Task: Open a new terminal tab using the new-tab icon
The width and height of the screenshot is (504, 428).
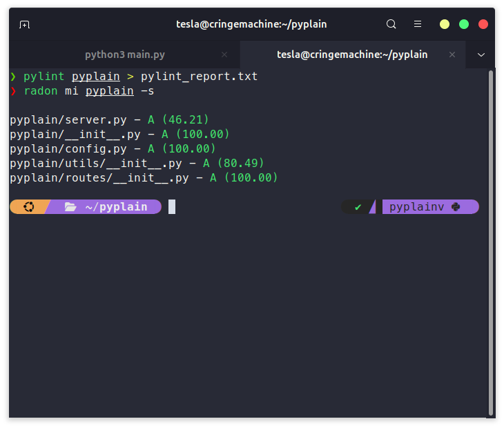Action: 25,24
